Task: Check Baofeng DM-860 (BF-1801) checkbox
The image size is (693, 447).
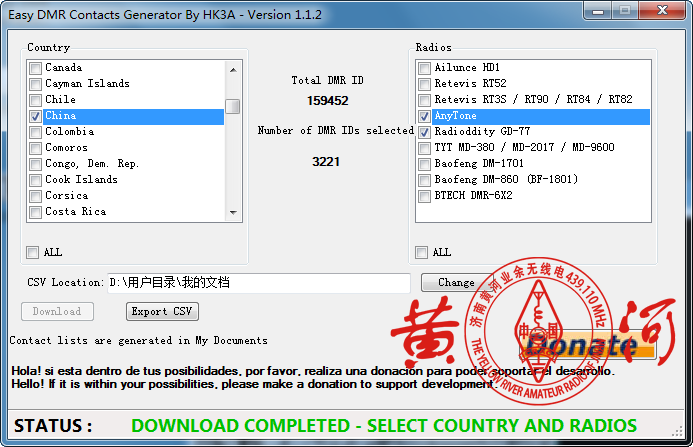Action: point(424,180)
